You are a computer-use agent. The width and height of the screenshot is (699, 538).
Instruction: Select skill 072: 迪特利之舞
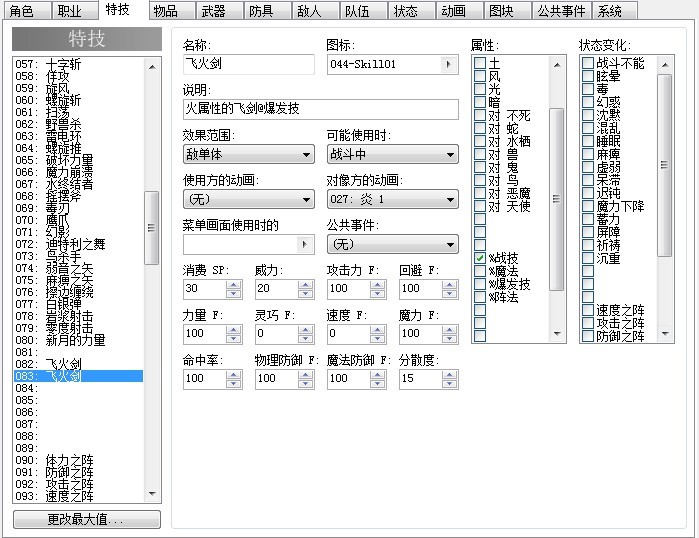pyautogui.click(x=78, y=244)
